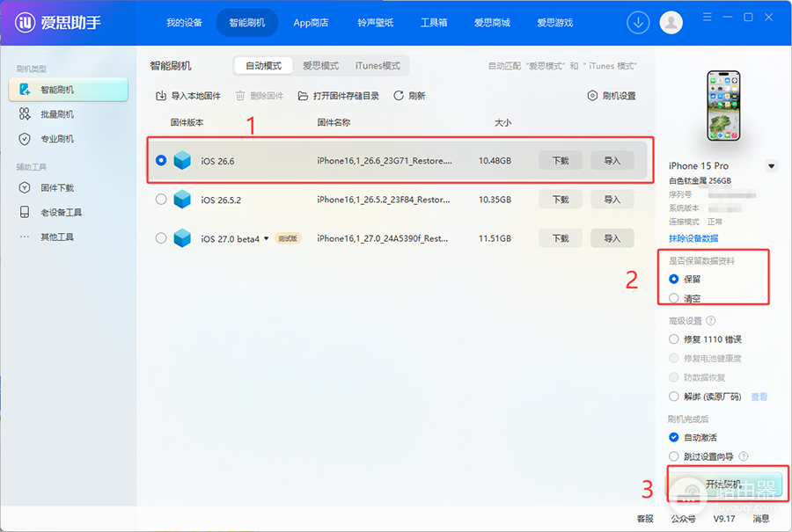792x532 pixels.
Task: Select 爱思模式 mode tab
Action: pos(320,66)
